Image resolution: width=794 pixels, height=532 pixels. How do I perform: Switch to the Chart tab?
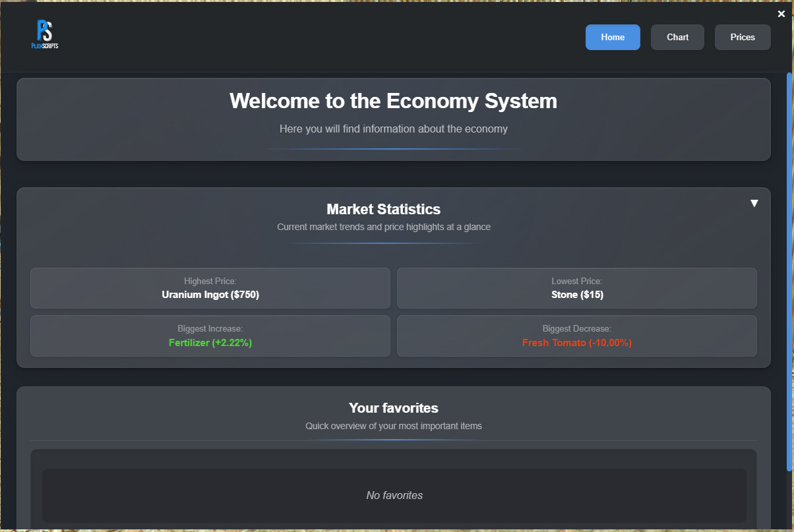(x=677, y=37)
